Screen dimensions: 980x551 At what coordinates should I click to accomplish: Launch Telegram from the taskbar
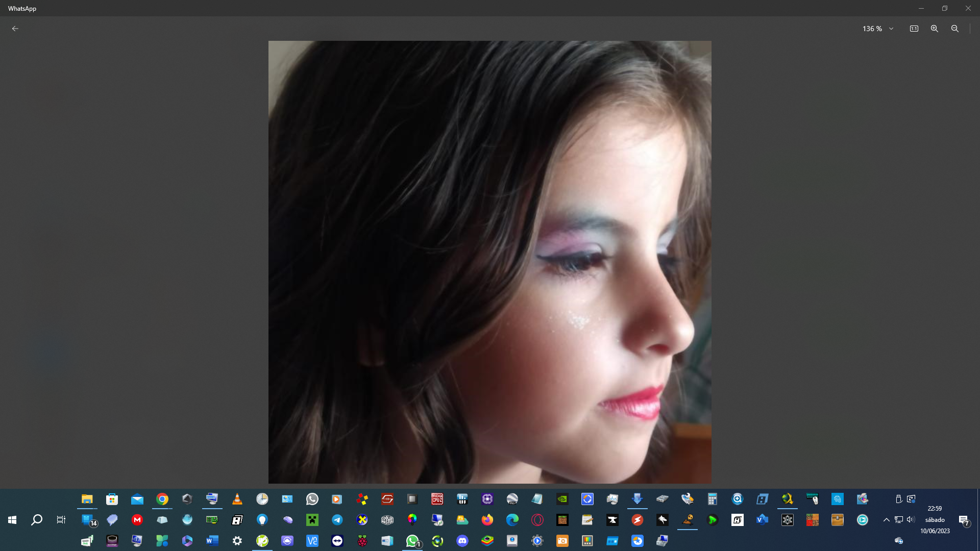337,520
